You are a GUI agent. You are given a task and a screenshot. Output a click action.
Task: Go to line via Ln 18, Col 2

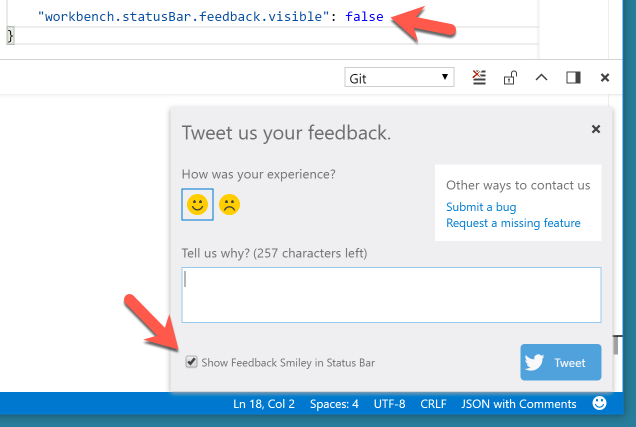point(264,404)
